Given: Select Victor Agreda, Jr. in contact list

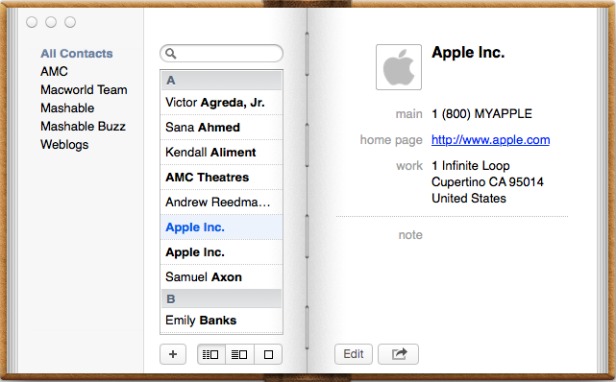Looking at the screenshot, I should 221,102.
